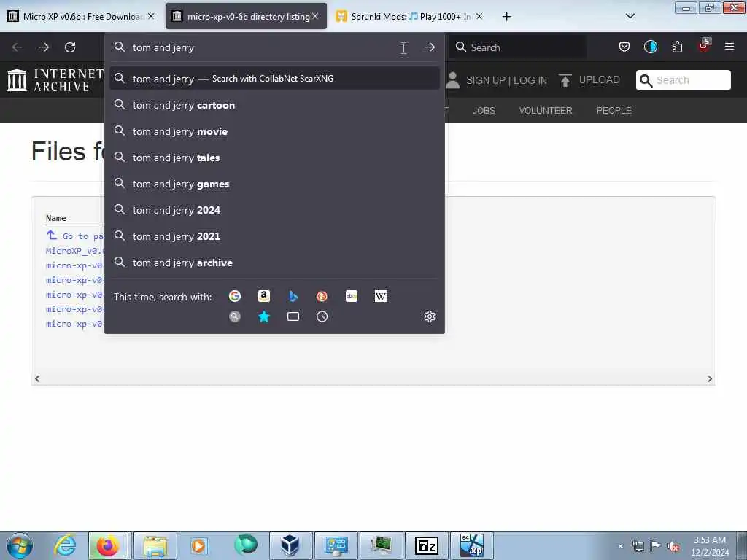Viewport: 747px width, 560px height.
Task: Open 7-Zip from the taskbar
Action: point(426,545)
